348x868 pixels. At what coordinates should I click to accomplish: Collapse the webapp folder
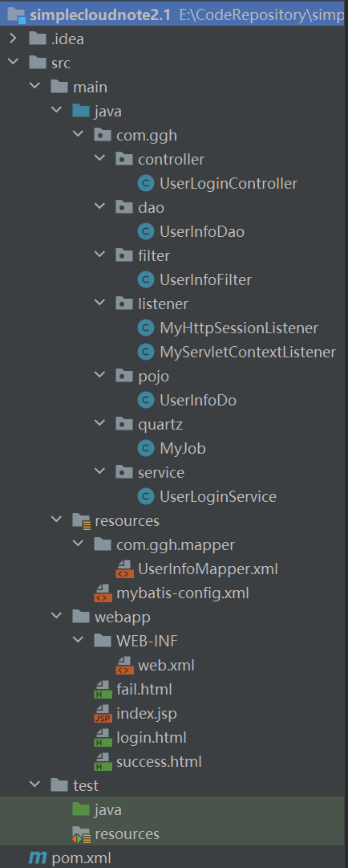pyautogui.click(x=56, y=616)
